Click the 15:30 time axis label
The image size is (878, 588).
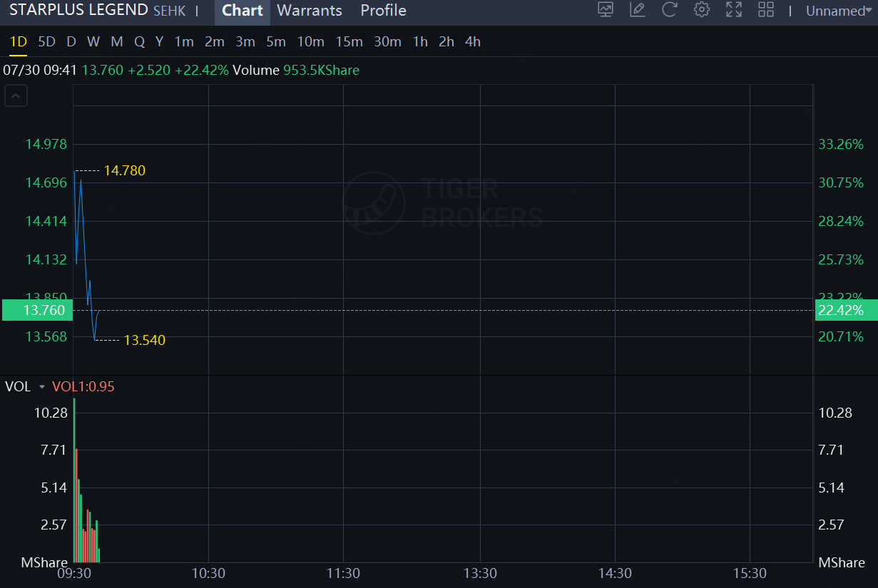point(750,574)
